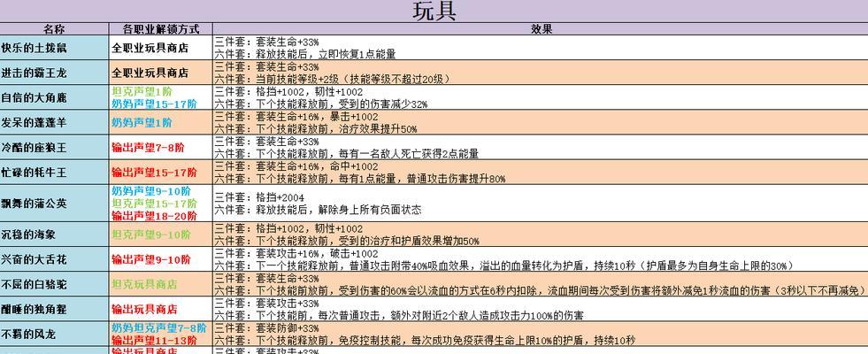The image size is (868, 354).
Task: Click effect 受到伤害的60%会以流血的方式 line
Action: tap(540, 291)
